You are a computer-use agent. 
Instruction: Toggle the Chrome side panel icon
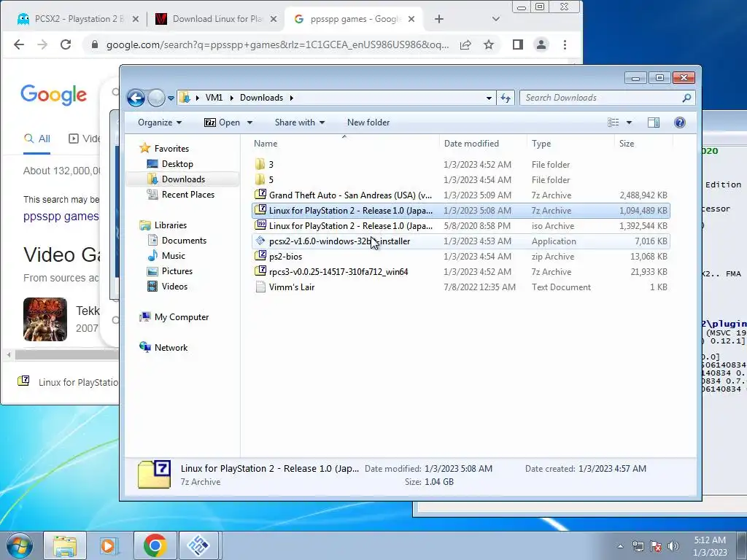pos(518,44)
